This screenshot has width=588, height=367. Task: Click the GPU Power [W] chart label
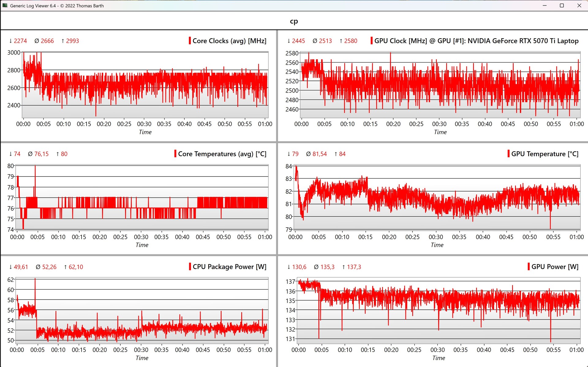click(555, 267)
